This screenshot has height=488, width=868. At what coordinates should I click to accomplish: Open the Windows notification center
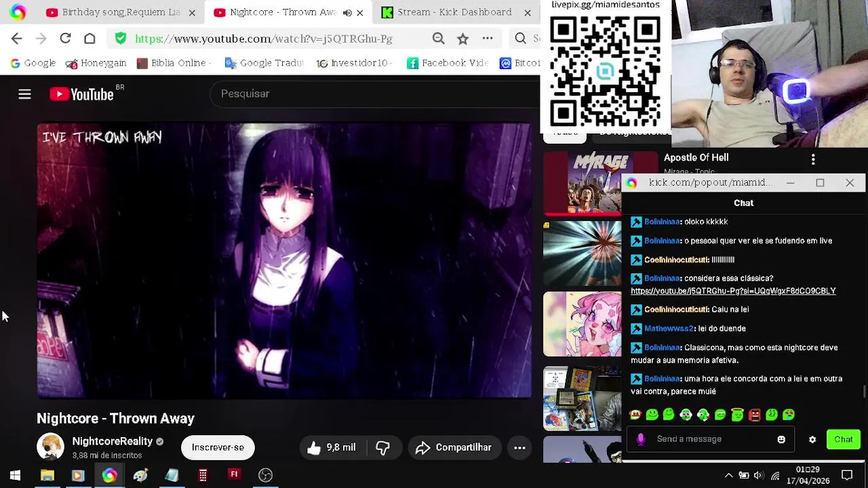coord(847,475)
